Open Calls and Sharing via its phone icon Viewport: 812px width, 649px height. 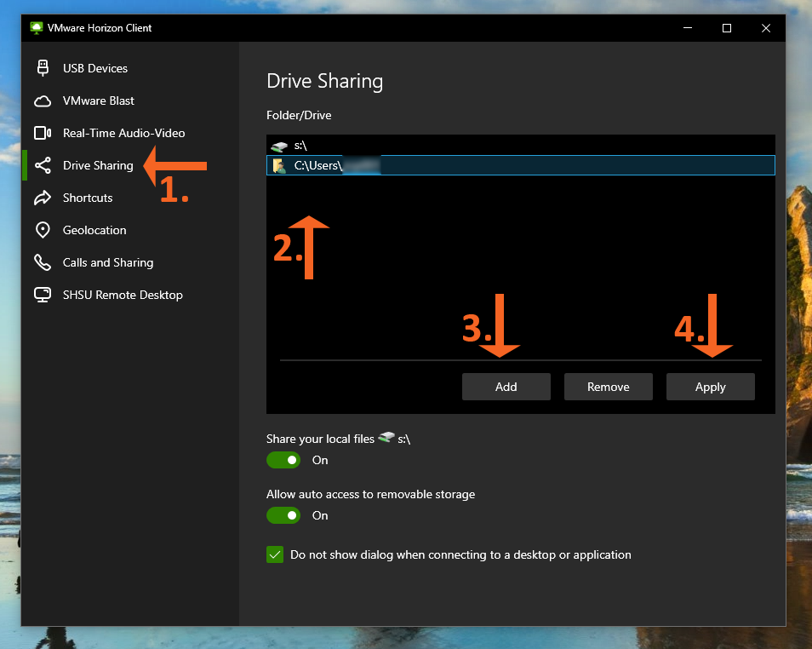(43, 262)
